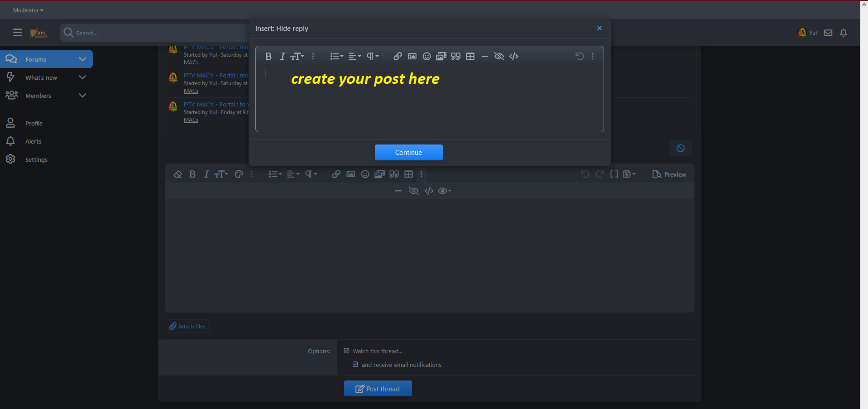The width and height of the screenshot is (868, 409).
Task: Insert code from main editor second row
Action: click(x=429, y=191)
